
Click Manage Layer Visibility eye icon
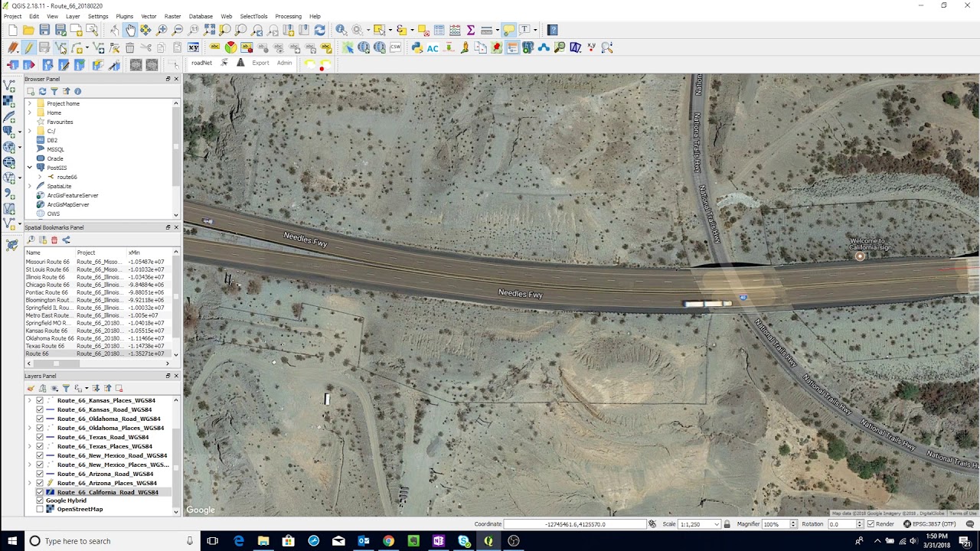(54, 388)
